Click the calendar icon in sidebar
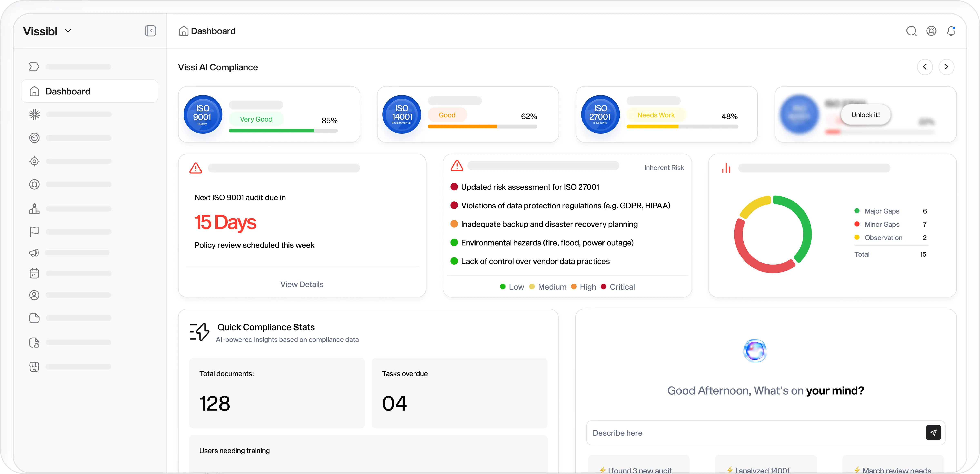 point(34,273)
